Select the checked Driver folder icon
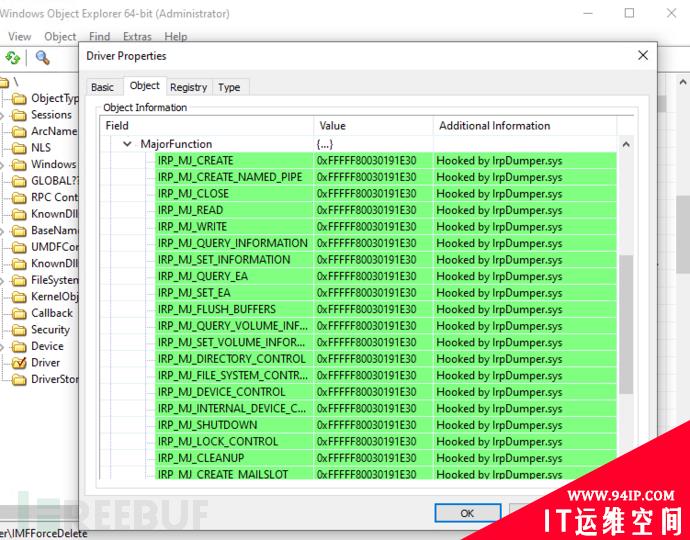This screenshot has width=690, height=540. 19,363
